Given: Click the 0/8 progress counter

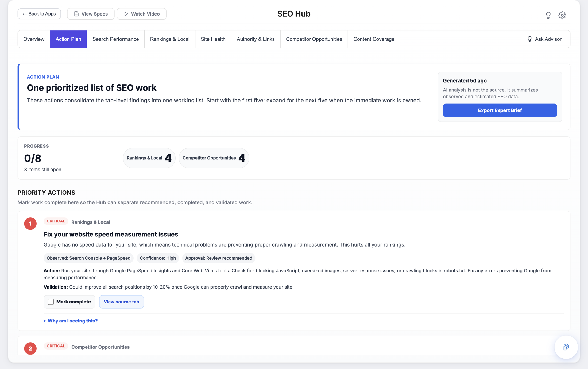Looking at the screenshot, I should click(x=33, y=158).
